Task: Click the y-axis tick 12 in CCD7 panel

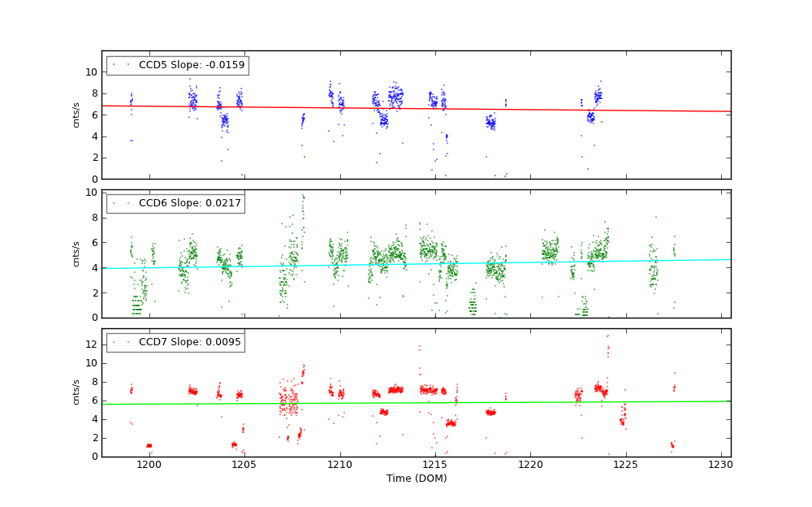Action: tap(92, 344)
